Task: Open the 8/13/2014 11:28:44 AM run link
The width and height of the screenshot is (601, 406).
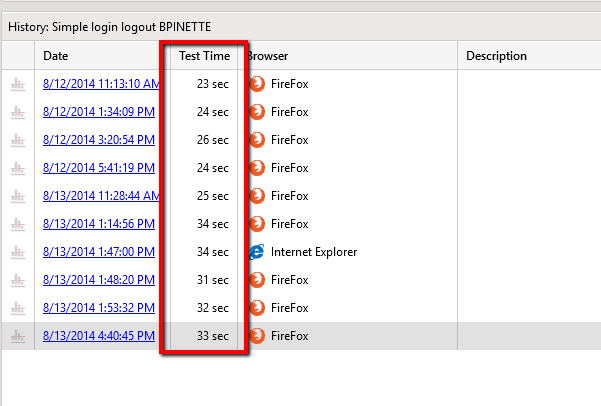Action: click(x=98, y=196)
